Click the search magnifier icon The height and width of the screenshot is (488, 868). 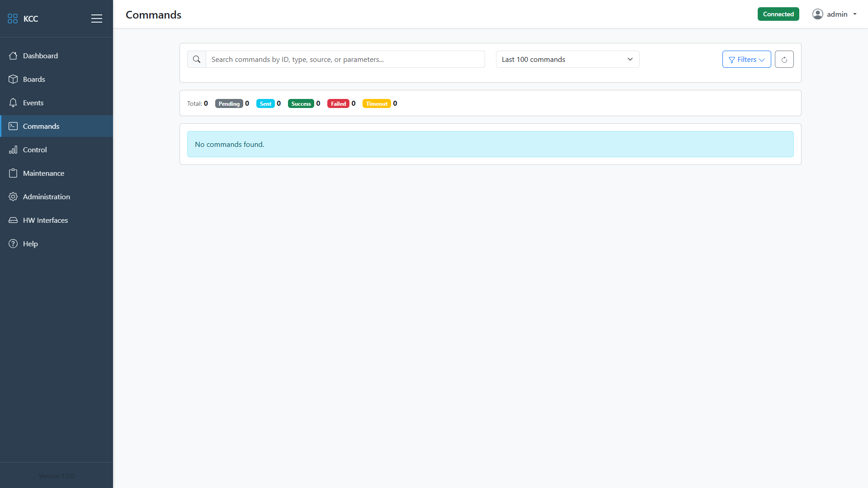197,59
